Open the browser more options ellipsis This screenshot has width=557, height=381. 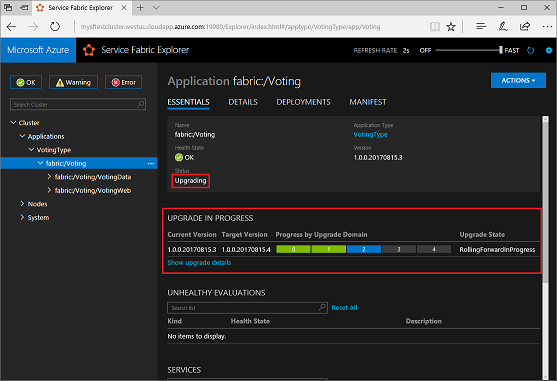pyautogui.click(x=547, y=26)
